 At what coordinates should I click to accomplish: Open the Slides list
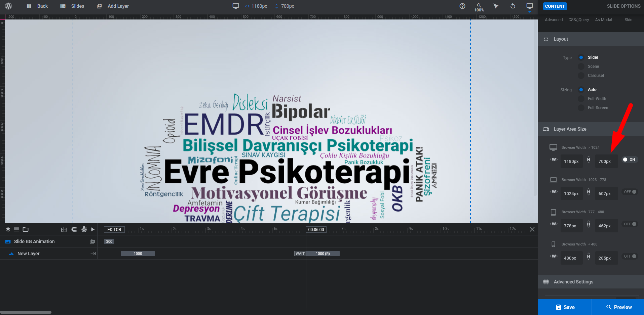pos(72,6)
